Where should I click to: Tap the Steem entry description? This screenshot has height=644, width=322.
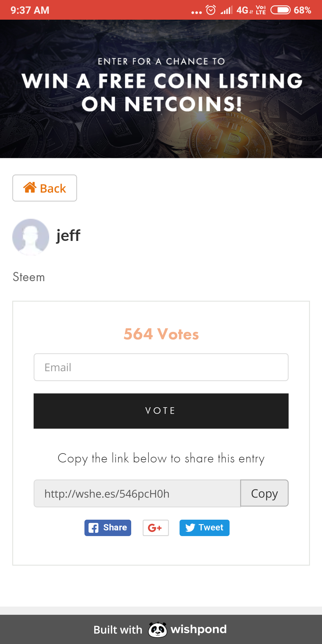coord(29,277)
